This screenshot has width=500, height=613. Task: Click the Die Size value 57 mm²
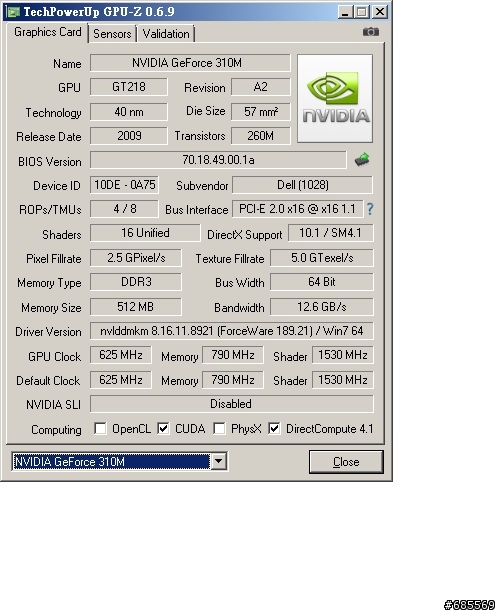[261, 112]
